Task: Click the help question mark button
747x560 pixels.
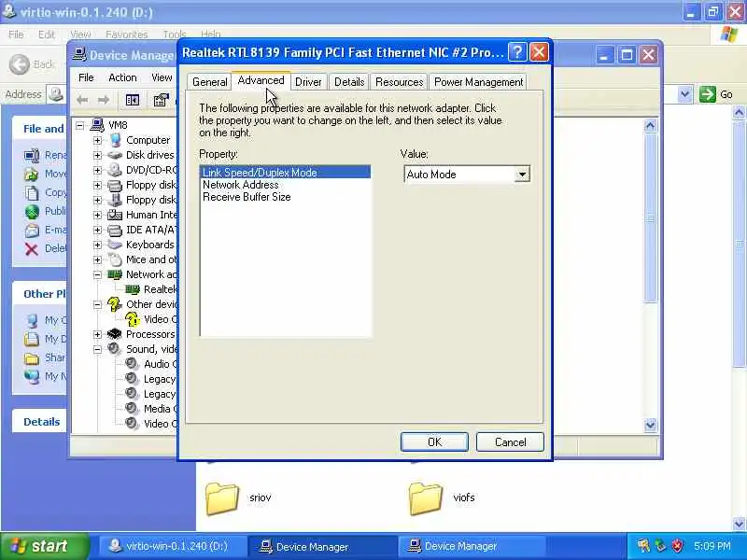Action: coord(517,52)
